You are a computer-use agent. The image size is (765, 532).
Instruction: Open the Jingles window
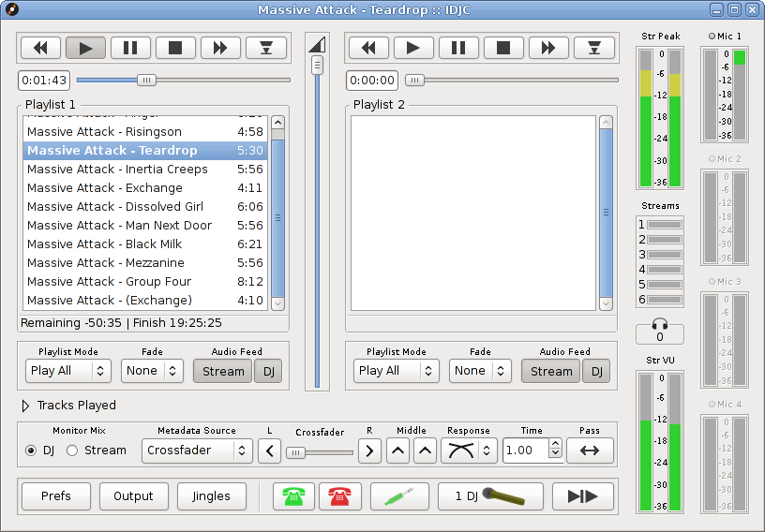(x=211, y=496)
